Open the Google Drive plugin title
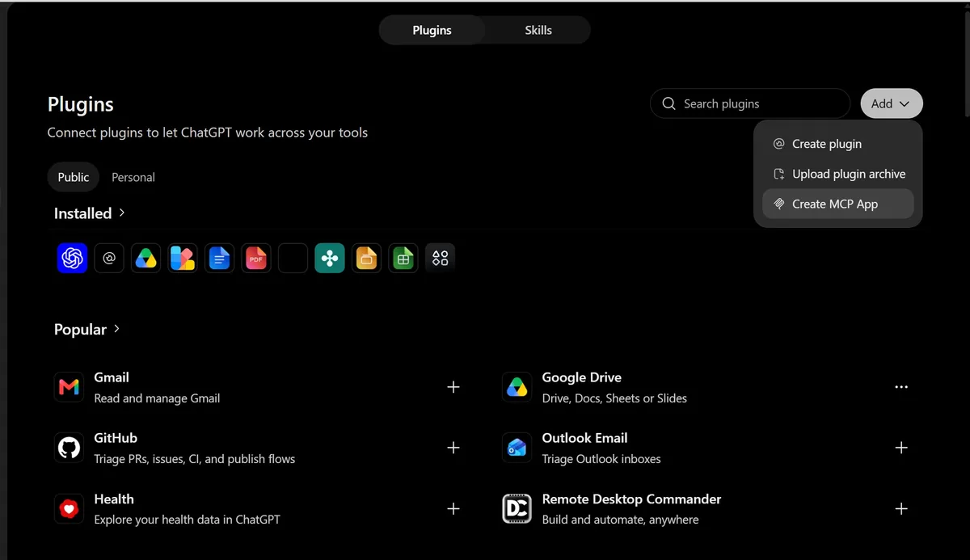970x560 pixels. (x=582, y=377)
